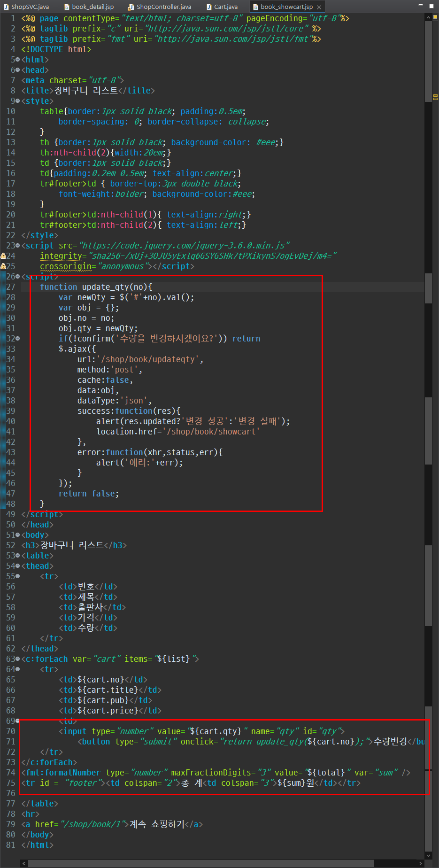Activate the book_showcart.jsp tab
The height and width of the screenshot is (868, 439).
click(x=286, y=7)
